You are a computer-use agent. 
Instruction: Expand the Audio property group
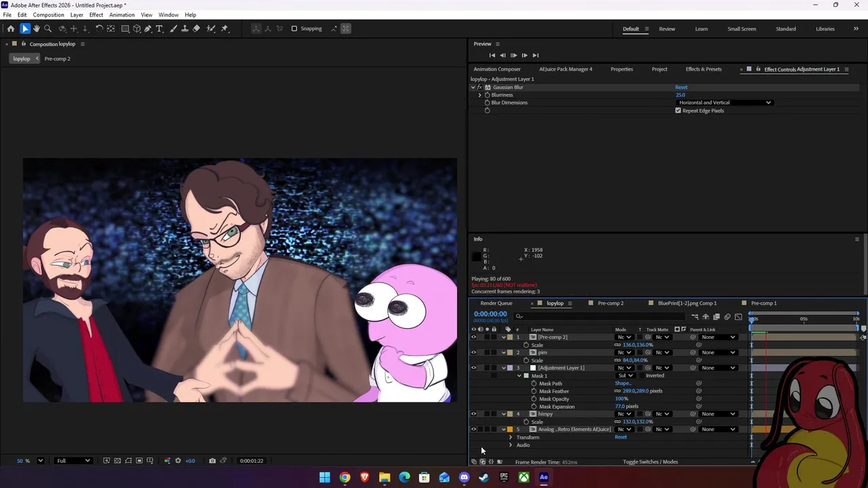[x=511, y=445]
